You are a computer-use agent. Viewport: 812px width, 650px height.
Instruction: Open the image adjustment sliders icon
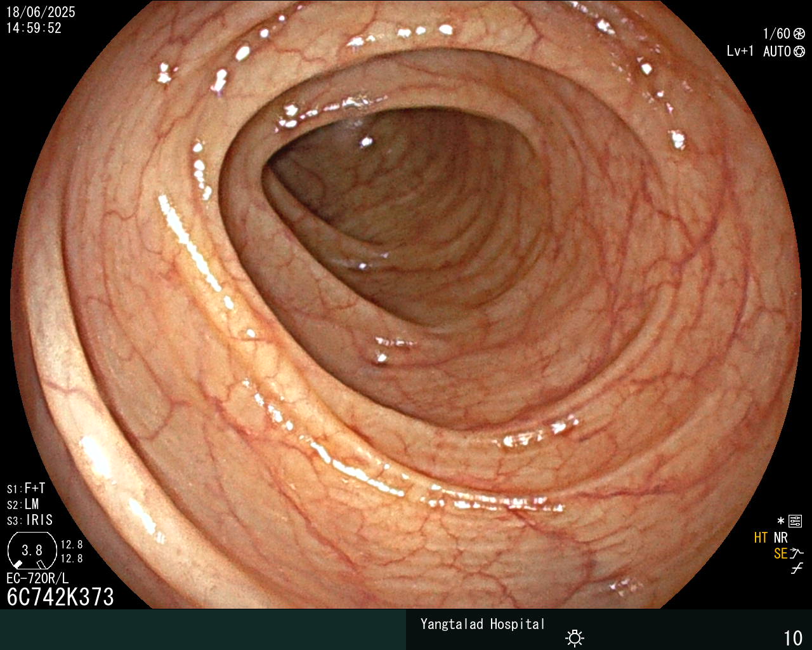pyautogui.click(x=795, y=521)
